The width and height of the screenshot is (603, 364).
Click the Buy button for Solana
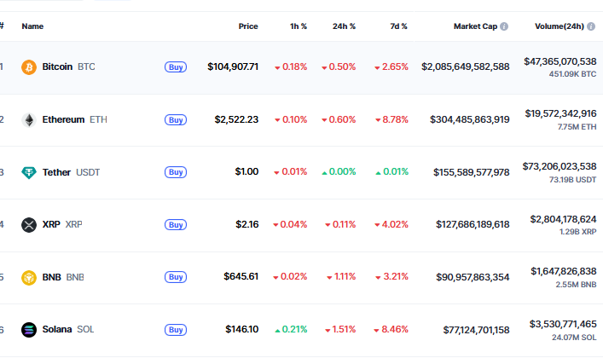(176, 330)
